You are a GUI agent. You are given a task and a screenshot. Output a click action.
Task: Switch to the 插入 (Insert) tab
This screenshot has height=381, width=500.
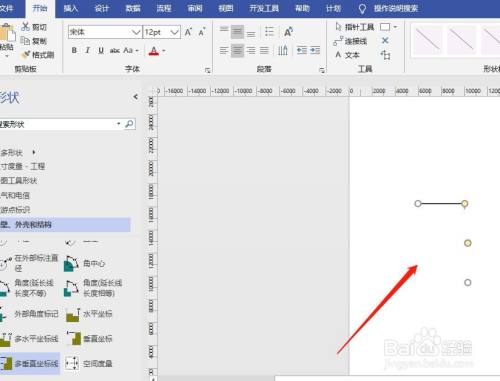click(71, 8)
